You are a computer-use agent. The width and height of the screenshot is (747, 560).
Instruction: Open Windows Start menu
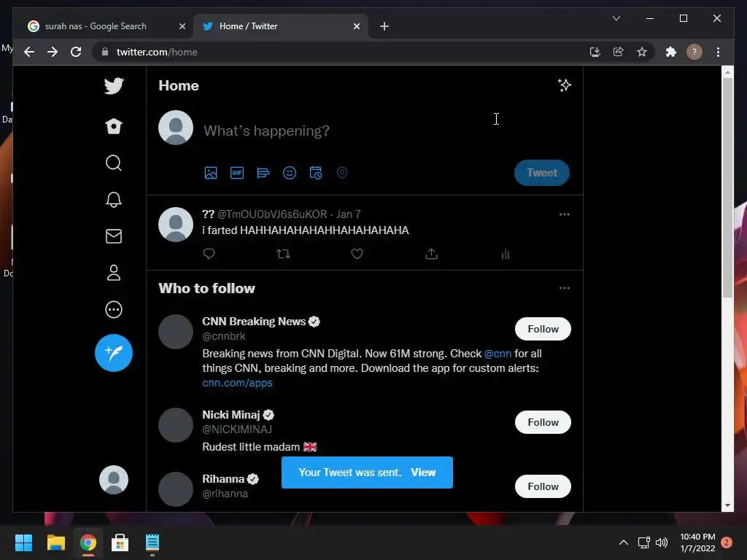23,542
